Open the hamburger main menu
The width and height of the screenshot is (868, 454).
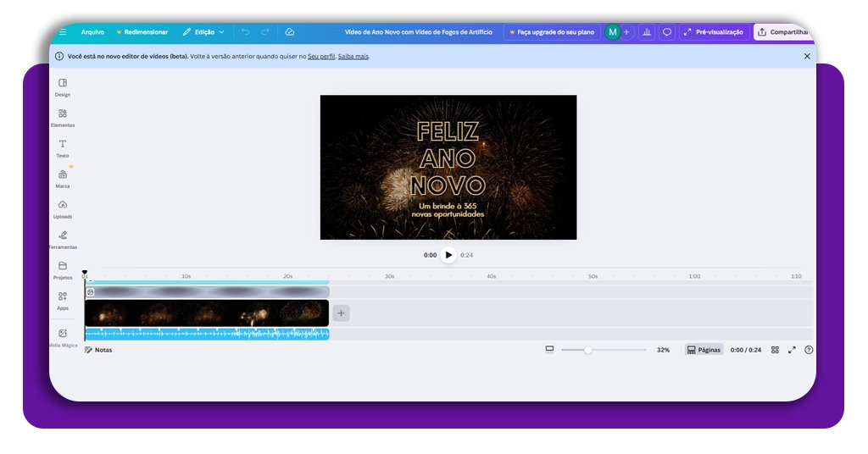click(x=63, y=32)
